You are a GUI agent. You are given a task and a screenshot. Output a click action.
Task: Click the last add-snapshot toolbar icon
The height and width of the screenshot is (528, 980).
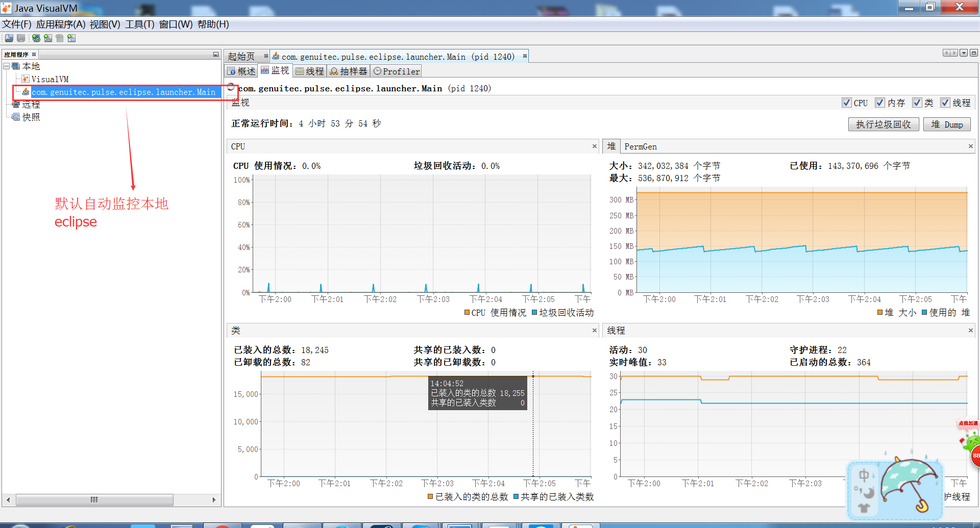71,38
